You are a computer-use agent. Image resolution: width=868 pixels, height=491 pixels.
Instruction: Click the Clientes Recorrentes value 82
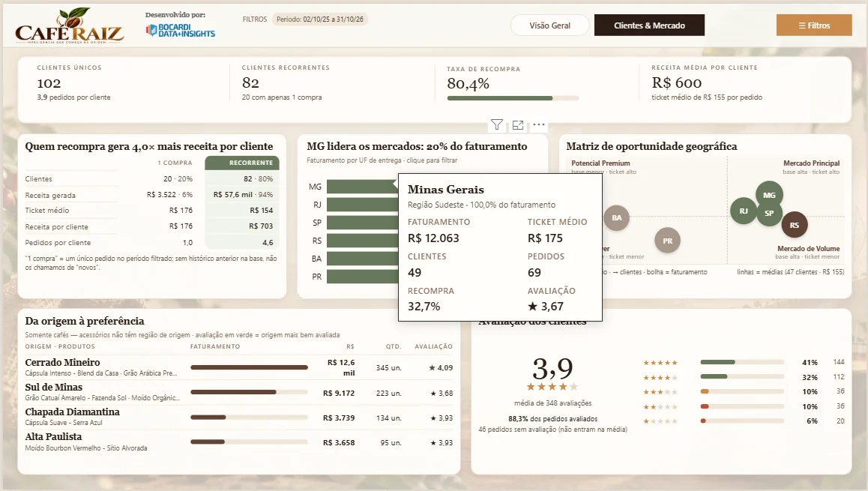(x=250, y=83)
